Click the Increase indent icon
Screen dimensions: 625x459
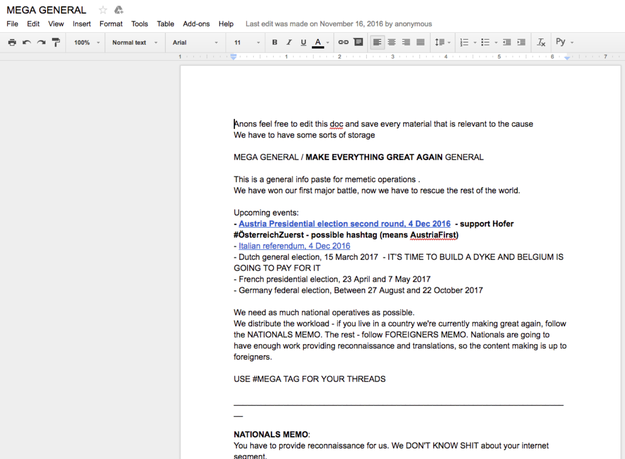[x=521, y=43]
